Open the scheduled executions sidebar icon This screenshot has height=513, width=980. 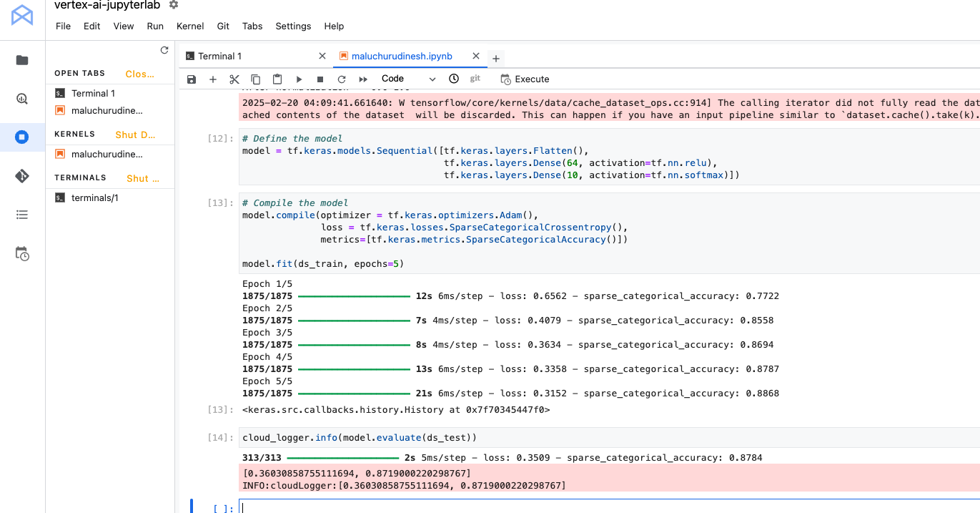pos(22,253)
